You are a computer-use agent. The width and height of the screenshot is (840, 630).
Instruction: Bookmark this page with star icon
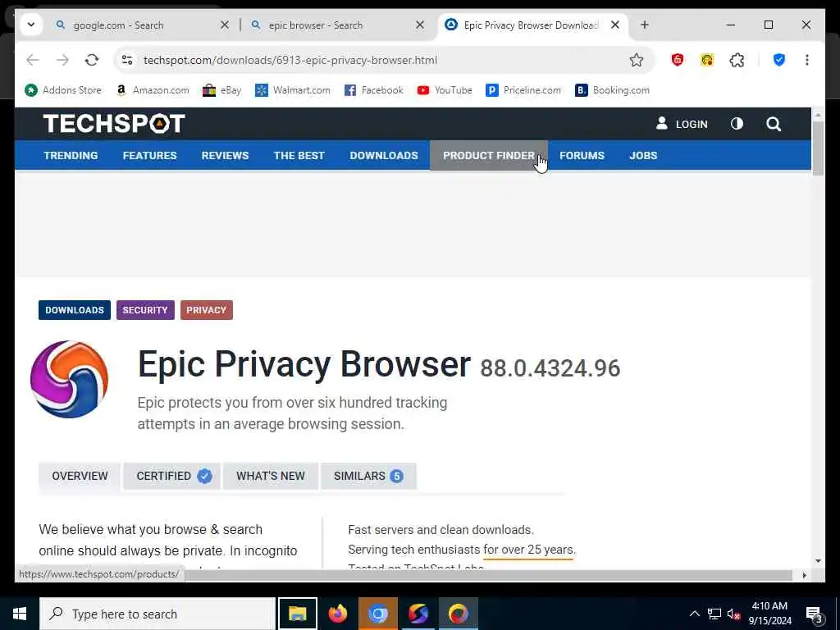[637, 60]
